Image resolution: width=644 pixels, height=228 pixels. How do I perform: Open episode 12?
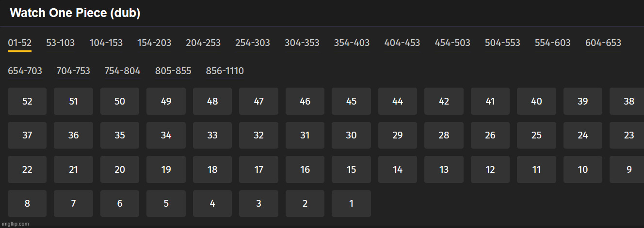tap(490, 169)
